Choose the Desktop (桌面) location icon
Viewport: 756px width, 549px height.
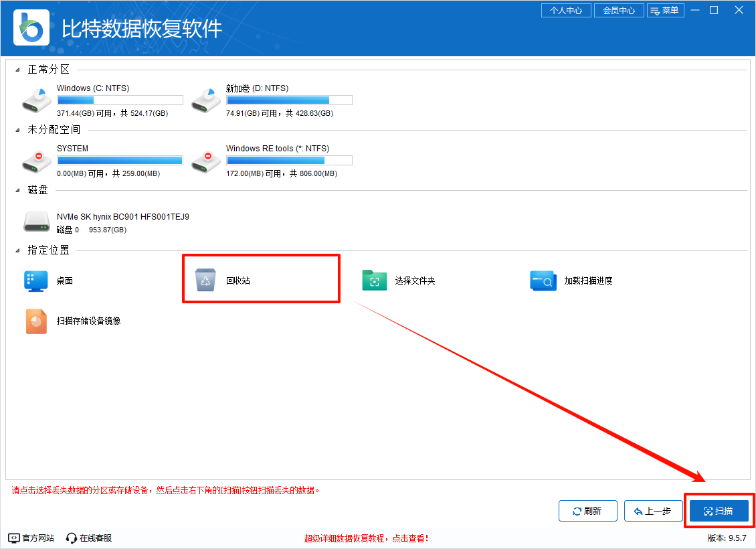(x=36, y=281)
